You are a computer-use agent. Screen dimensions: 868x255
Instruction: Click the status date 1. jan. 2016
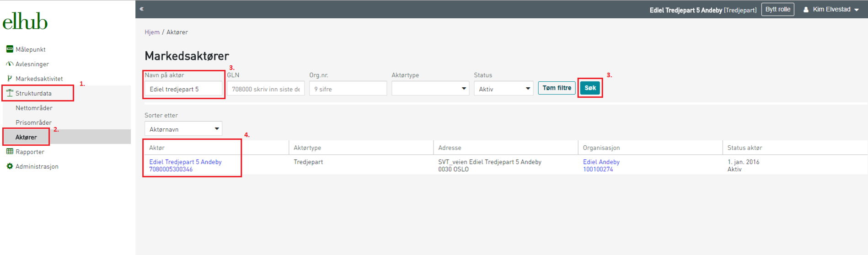[x=743, y=162]
